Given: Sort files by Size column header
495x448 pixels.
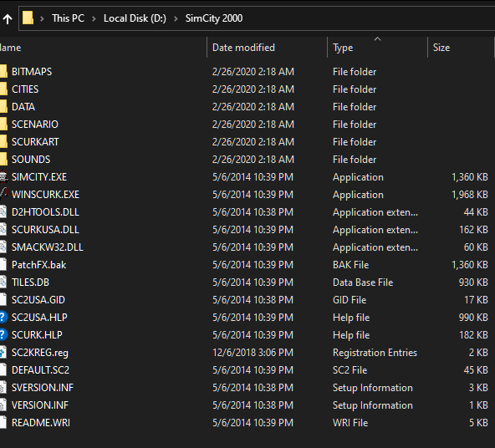Looking at the screenshot, I should [461, 48].
